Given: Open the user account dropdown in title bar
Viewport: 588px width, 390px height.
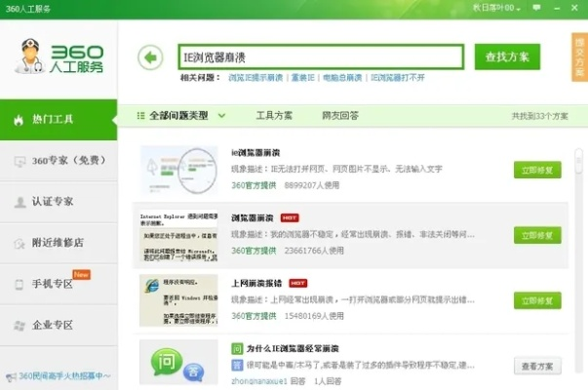Looking at the screenshot, I should click(x=496, y=8).
